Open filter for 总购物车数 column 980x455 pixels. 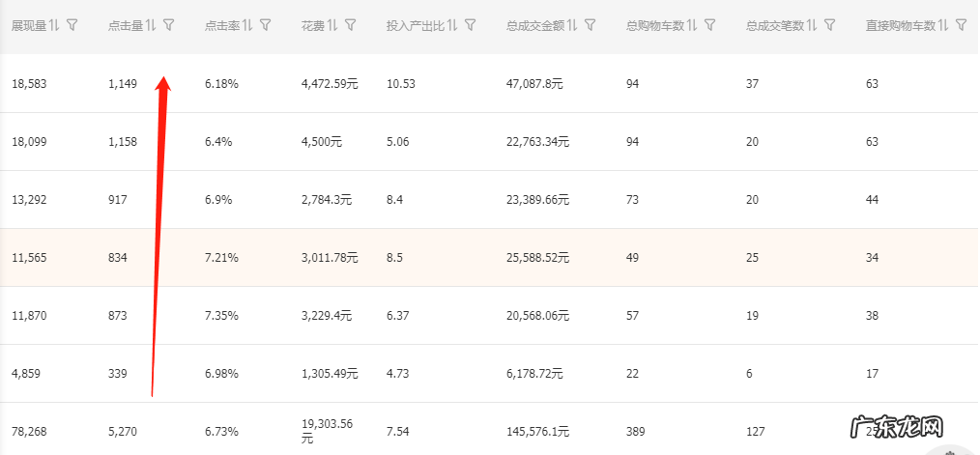click(x=710, y=25)
